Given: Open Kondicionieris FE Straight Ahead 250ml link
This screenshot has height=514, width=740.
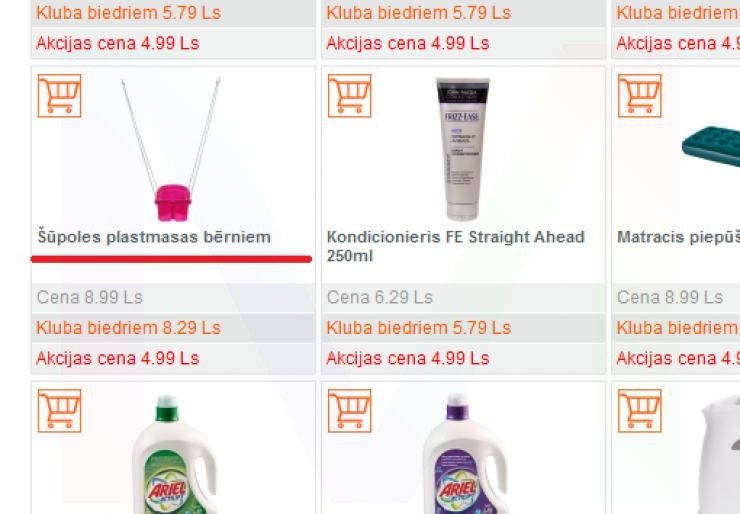Looking at the screenshot, I should tap(455, 246).
